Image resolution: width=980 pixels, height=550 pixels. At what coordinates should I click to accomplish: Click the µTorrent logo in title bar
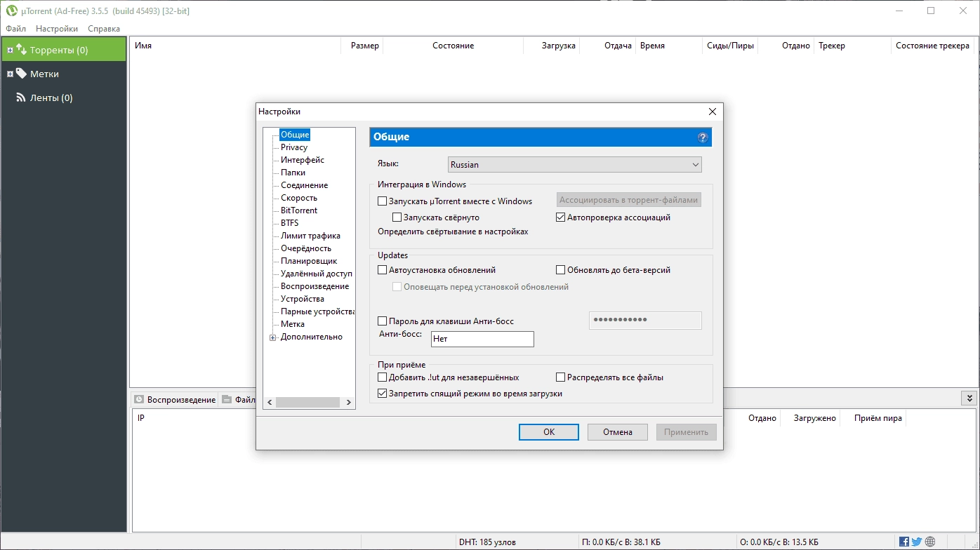[x=11, y=11]
